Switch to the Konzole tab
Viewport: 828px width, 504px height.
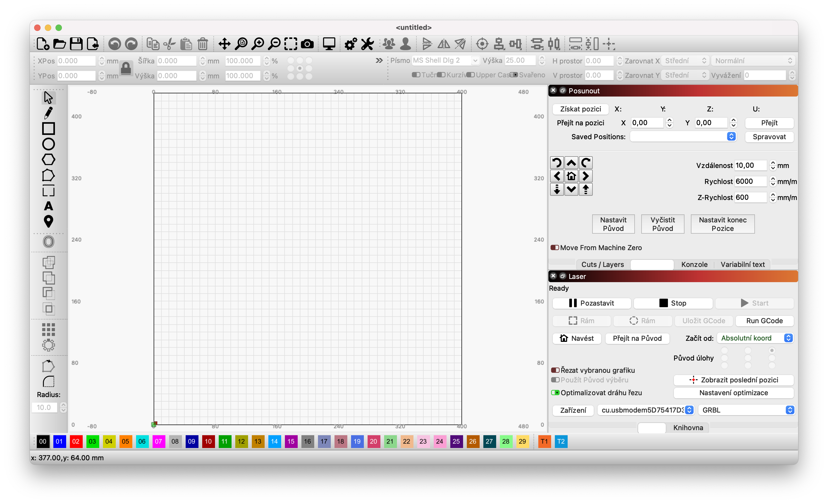point(694,265)
